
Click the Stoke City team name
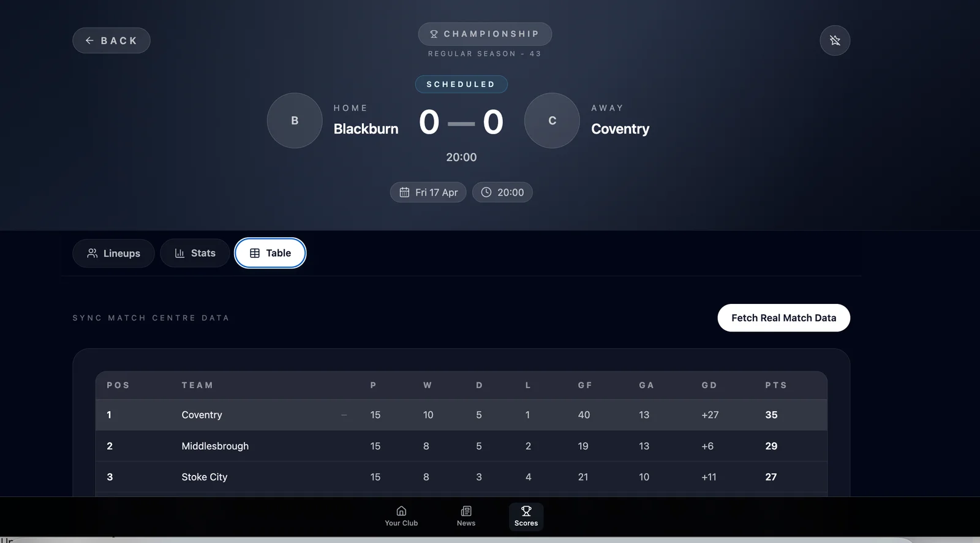point(205,477)
